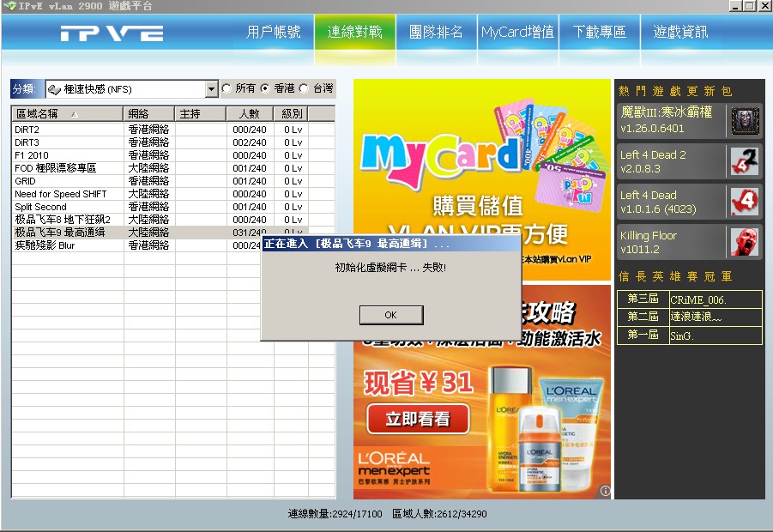
Task: Select the FOD 極限漂移專區 room
Action: pyautogui.click(x=173, y=168)
